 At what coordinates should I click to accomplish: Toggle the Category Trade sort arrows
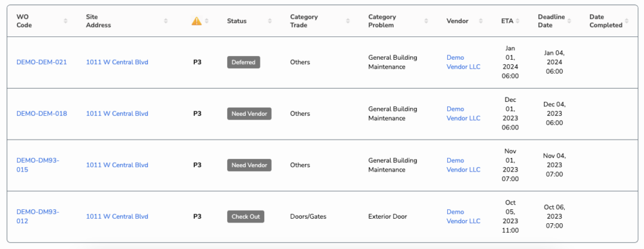(x=348, y=21)
